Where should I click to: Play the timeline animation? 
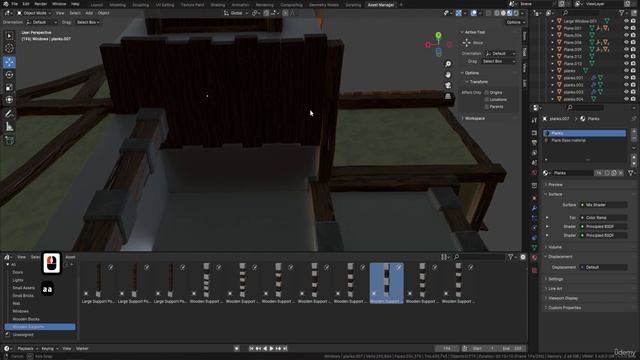(x=271, y=349)
